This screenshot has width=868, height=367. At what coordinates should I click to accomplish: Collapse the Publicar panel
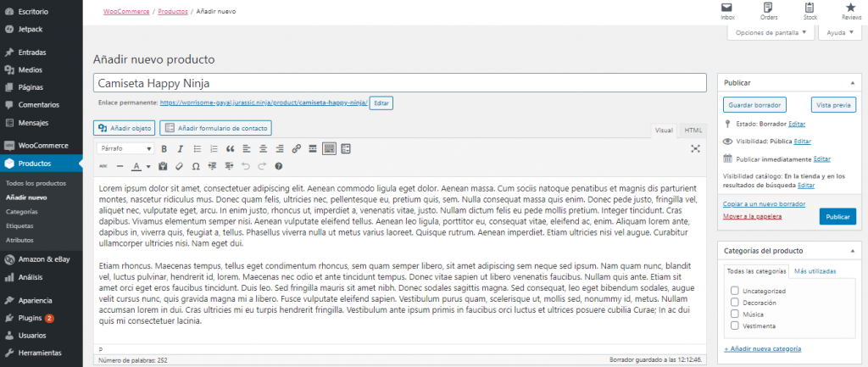tap(852, 82)
